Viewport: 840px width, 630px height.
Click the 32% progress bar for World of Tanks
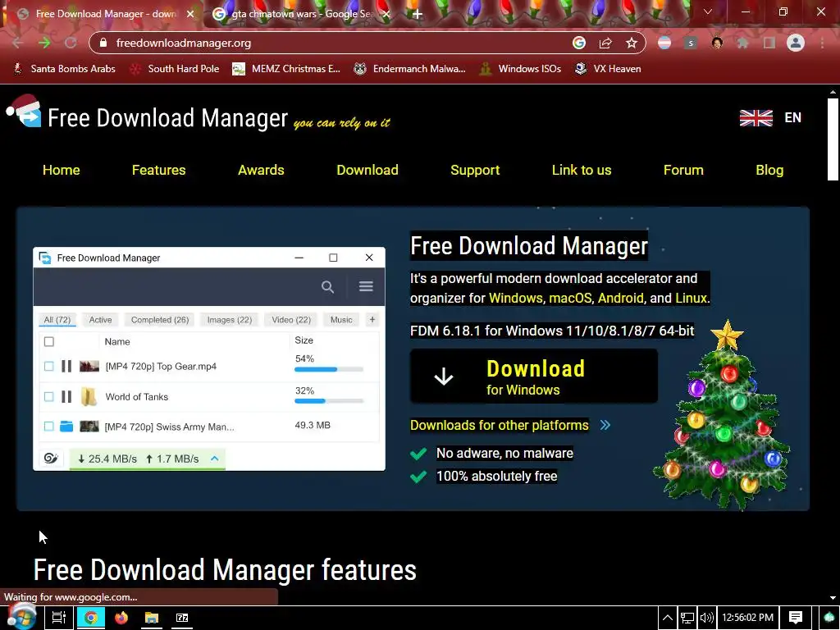coord(329,400)
